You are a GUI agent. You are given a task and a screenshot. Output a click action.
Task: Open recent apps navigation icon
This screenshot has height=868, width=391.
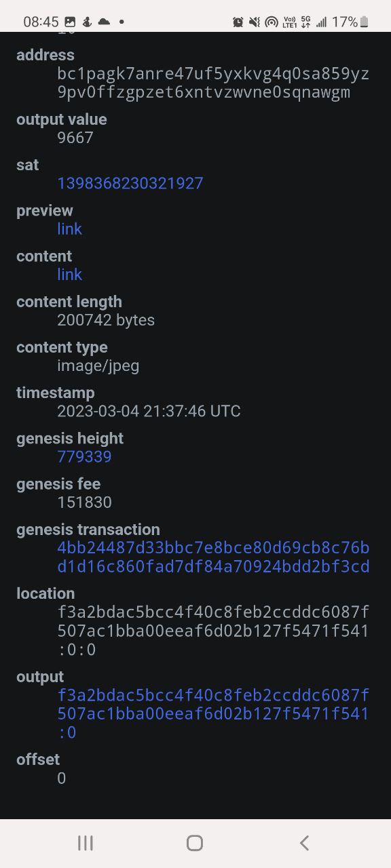(x=86, y=843)
